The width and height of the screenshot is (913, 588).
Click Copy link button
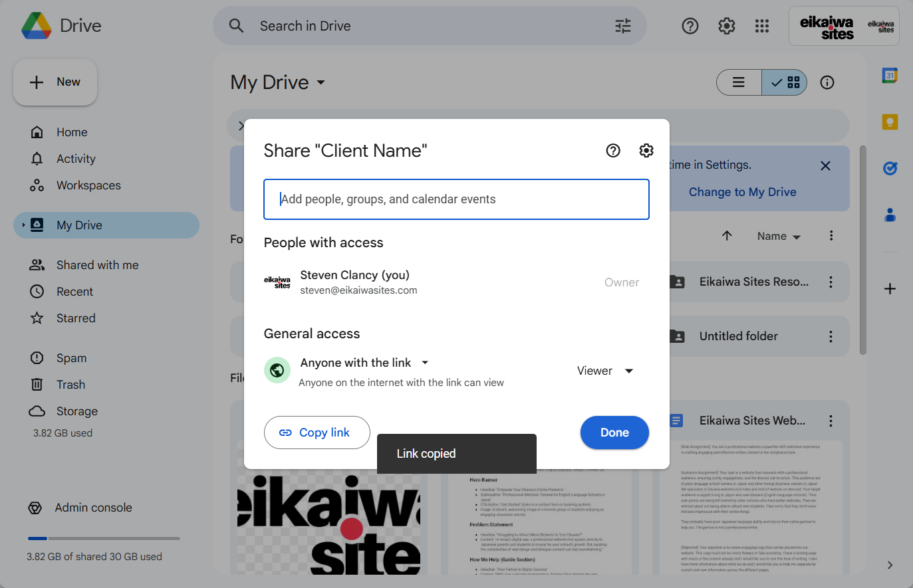coord(317,433)
